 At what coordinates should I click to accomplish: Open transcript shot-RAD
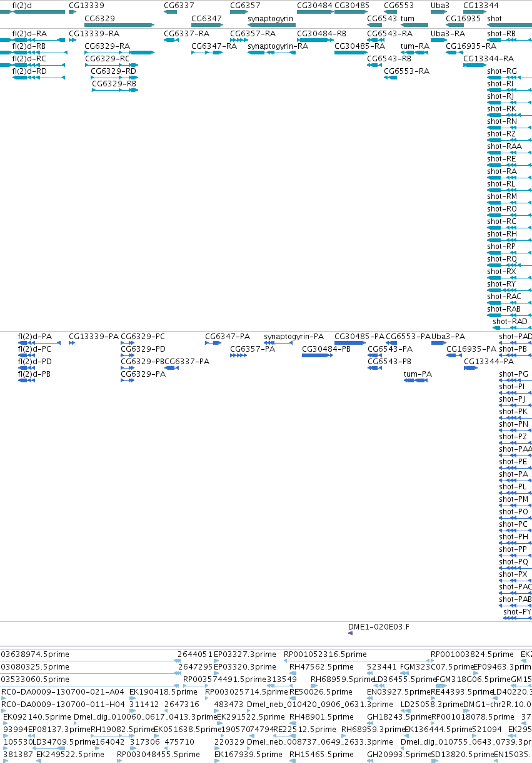(510, 322)
